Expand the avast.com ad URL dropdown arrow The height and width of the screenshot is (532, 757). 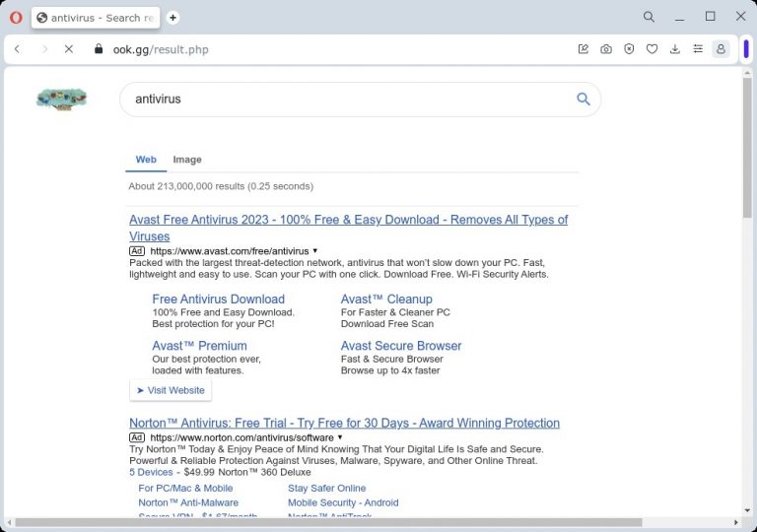point(315,251)
